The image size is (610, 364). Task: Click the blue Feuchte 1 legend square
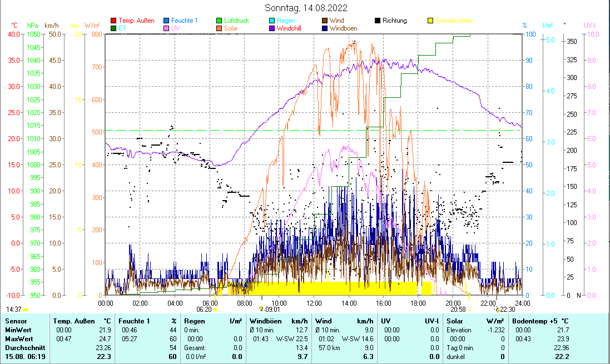pos(167,21)
